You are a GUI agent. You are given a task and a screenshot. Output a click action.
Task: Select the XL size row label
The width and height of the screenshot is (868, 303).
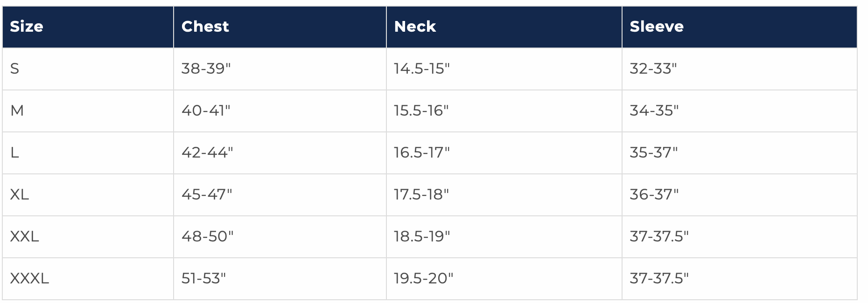pos(20,195)
